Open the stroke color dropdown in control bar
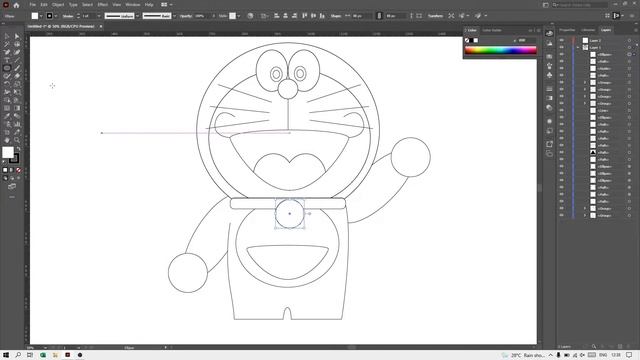640x360 pixels. [x=56, y=16]
